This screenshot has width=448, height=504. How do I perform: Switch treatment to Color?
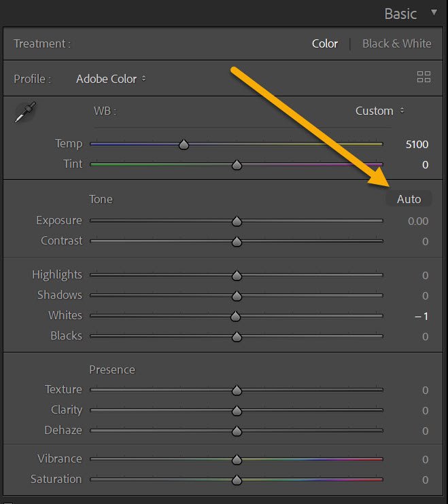(324, 43)
